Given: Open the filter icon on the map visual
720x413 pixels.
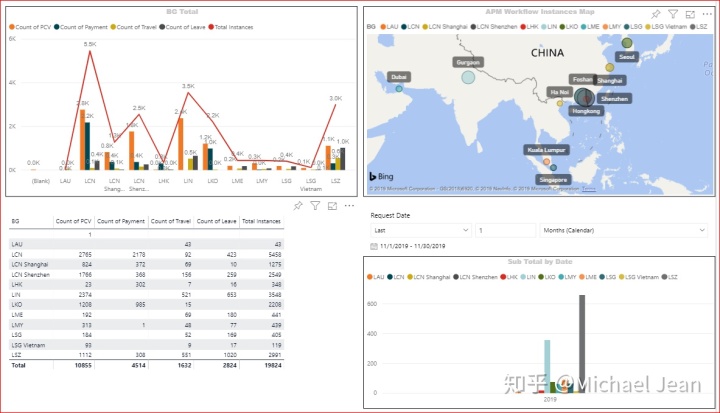Looking at the screenshot, I should 673,14.
